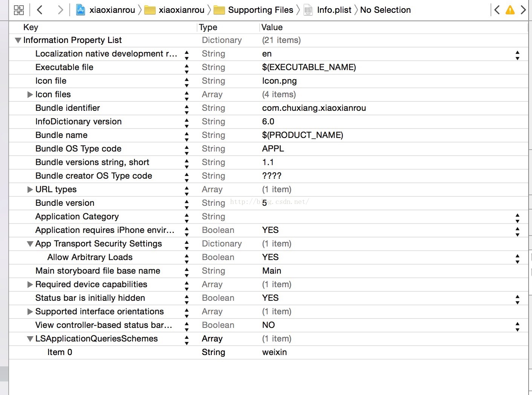
Task: Jump to previous issue arrow
Action: tap(497, 10)
